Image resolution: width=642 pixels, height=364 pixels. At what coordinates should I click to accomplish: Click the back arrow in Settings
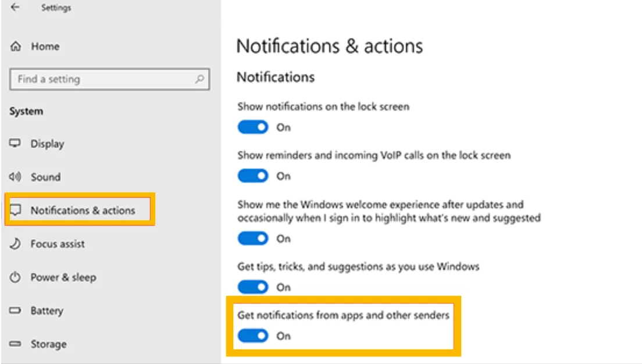15,8
